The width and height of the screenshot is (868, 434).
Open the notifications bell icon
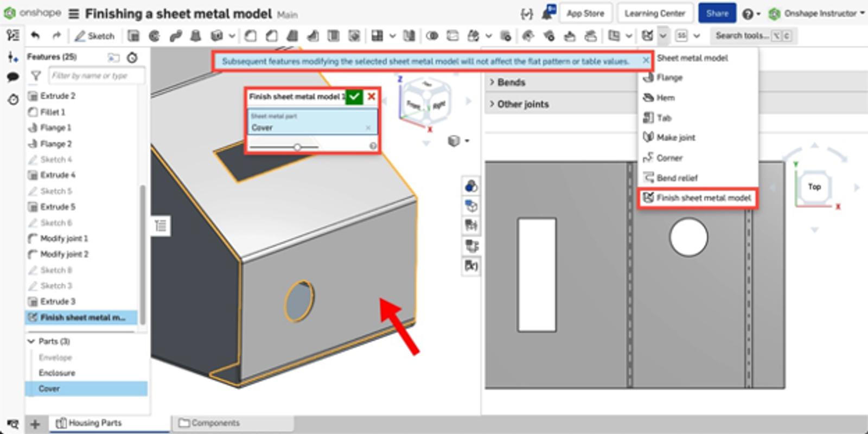pyautogui.click(x=548, y=13)
